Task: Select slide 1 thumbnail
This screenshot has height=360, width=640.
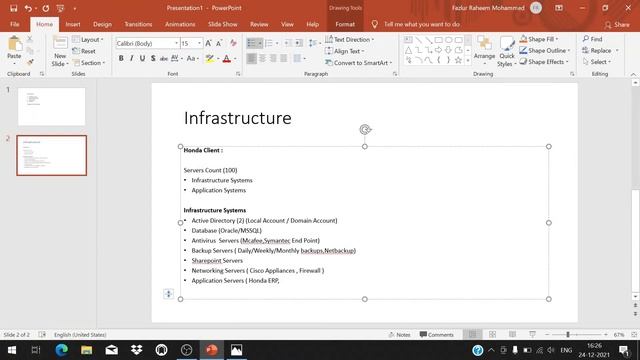Action: click(51, 107)
